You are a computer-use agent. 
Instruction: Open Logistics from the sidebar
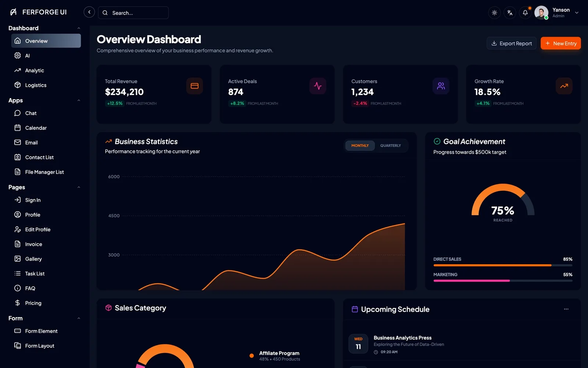coord(46,85)
